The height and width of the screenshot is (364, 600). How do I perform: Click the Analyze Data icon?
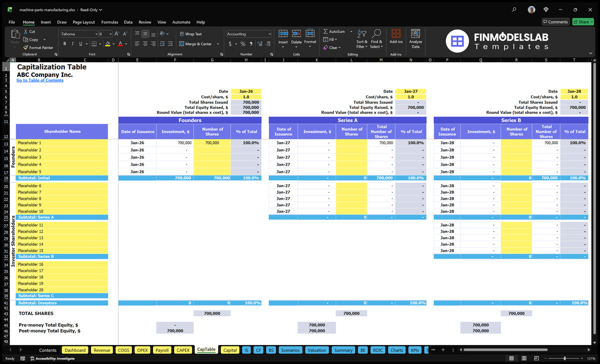tap(415, 33)
